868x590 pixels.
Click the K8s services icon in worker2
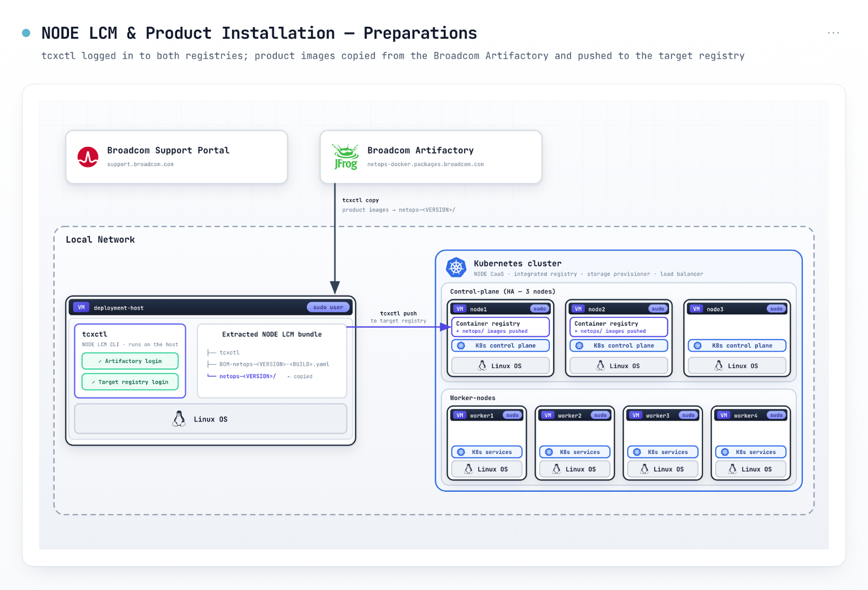(x=549, y=452)
